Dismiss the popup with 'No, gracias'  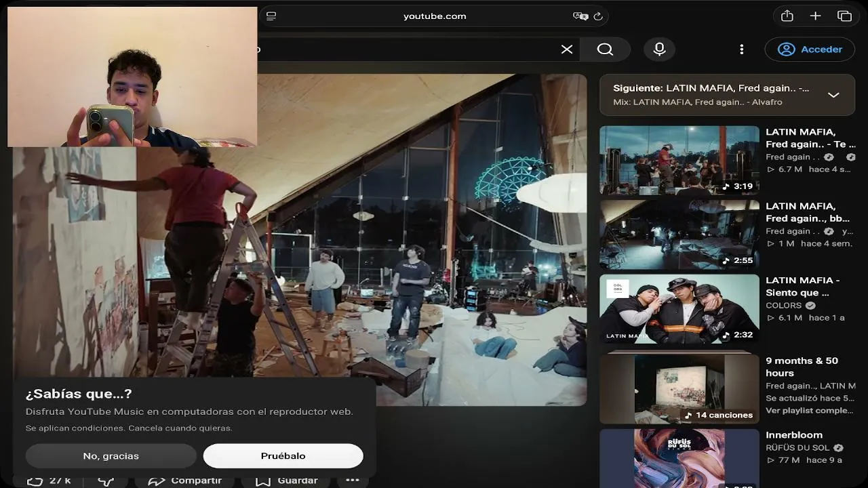point(111,456)
